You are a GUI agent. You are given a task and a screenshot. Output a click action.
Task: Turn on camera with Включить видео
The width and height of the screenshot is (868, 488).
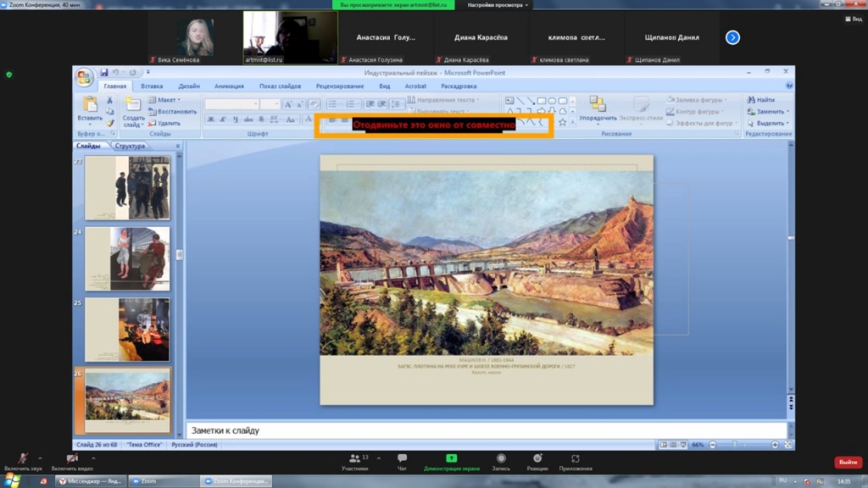click(x=71, y=458)
